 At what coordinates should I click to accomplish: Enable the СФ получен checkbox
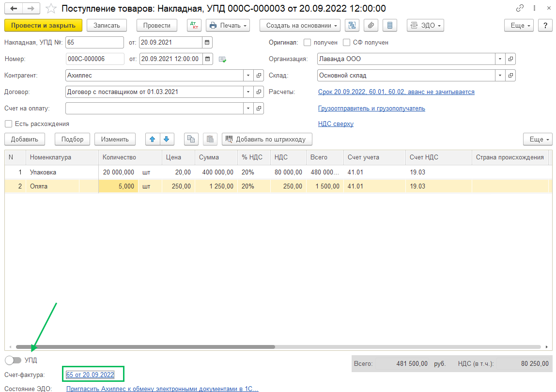click(346, 43)
